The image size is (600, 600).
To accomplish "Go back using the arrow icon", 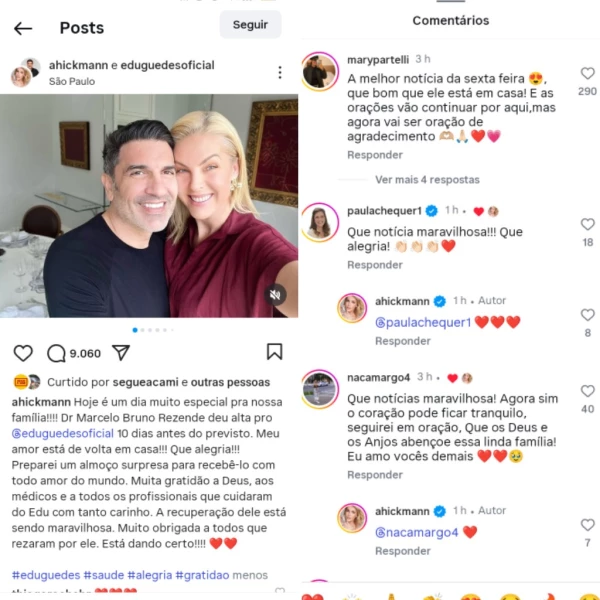I will click(x=23, y=28).
